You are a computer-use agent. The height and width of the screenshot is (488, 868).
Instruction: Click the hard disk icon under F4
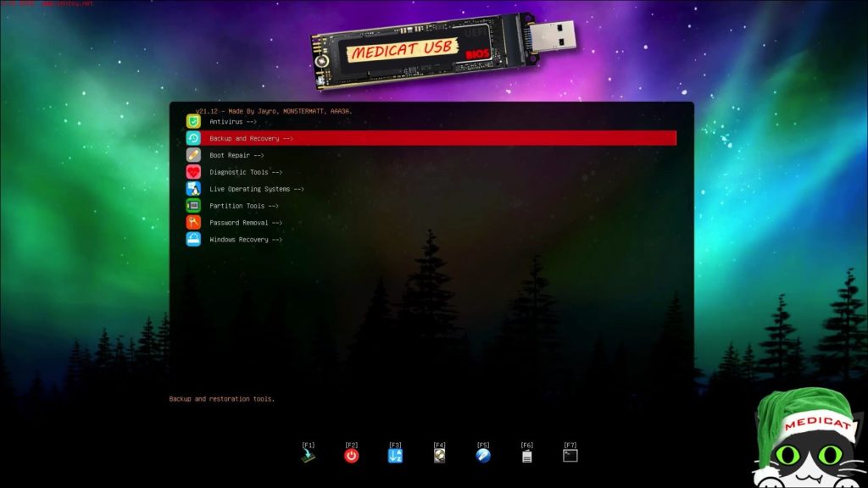(439, 456)
